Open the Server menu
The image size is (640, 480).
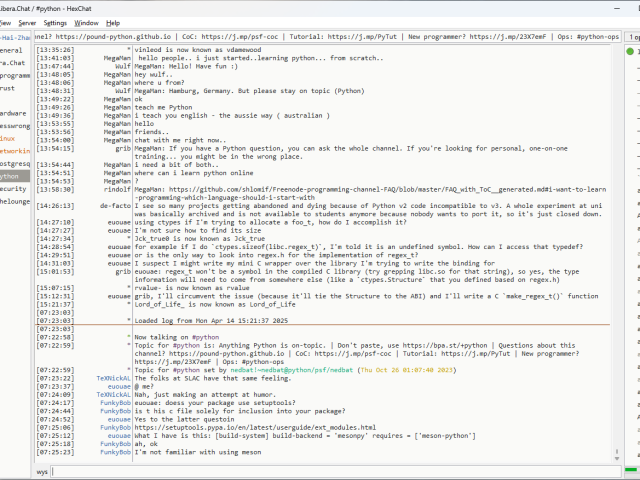tap(27, 22)
